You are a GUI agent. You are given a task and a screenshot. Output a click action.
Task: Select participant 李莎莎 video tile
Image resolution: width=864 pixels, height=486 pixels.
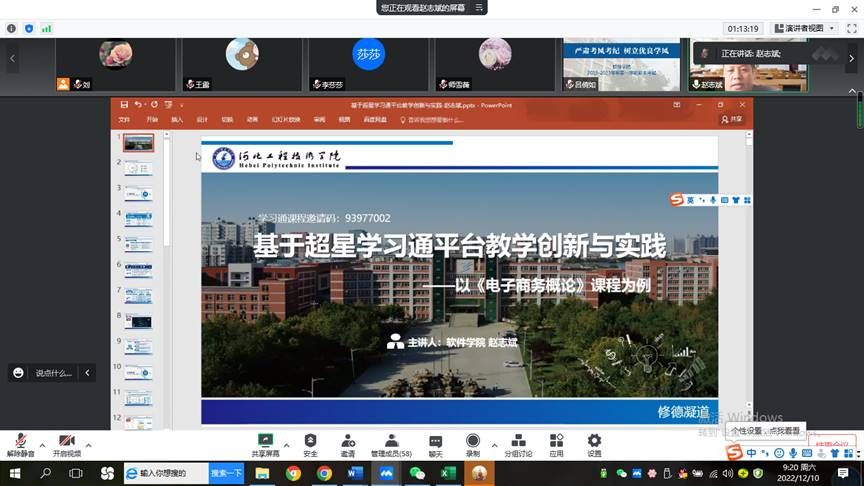(368, 60)
